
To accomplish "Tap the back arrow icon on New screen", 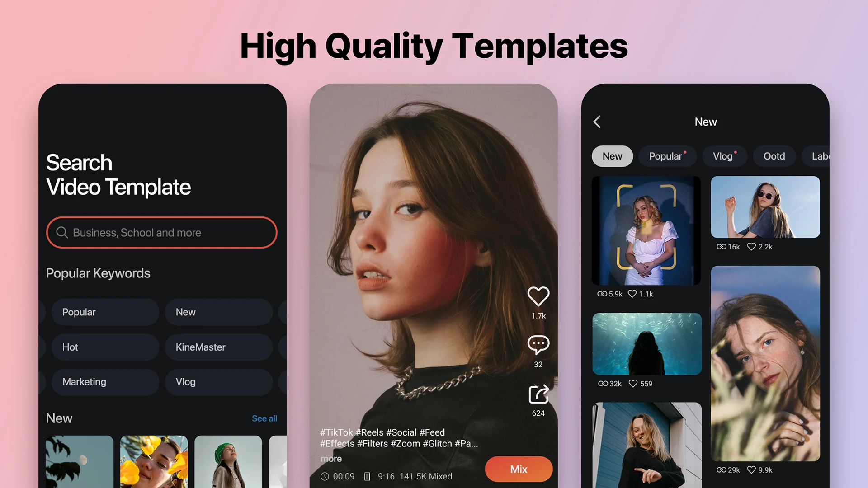I will pyautogui.click(x=597, y=122).
